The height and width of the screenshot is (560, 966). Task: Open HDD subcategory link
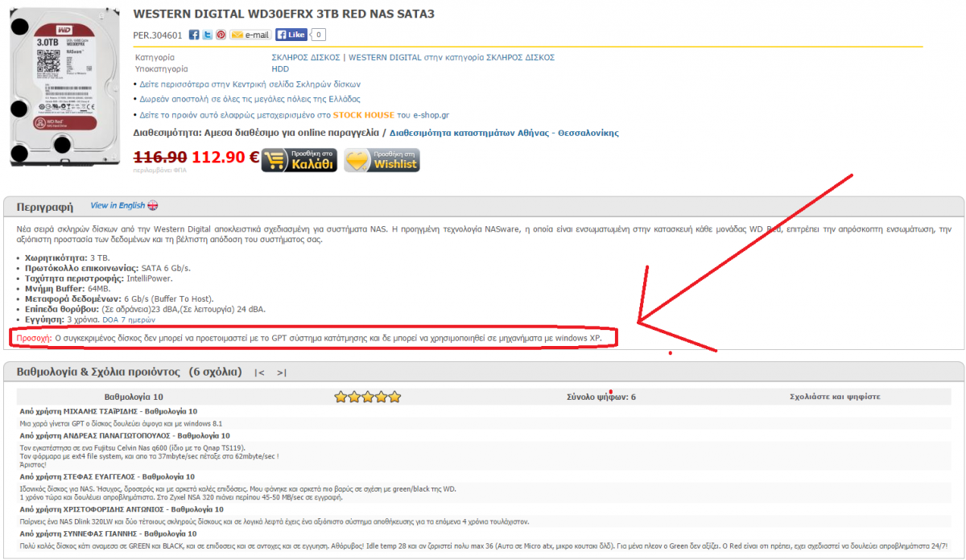pyautogui.click(x=281, y=69)
